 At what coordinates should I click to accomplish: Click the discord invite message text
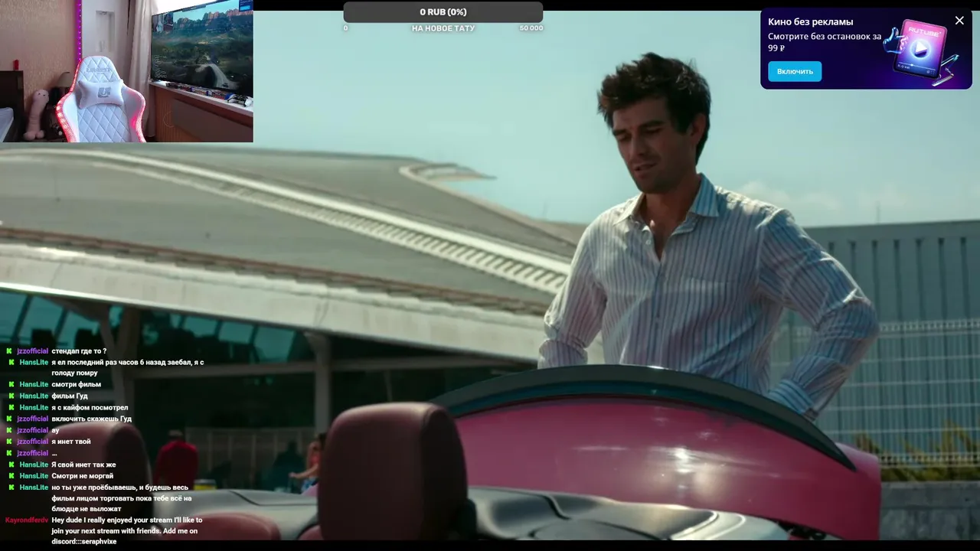point(127,530)
